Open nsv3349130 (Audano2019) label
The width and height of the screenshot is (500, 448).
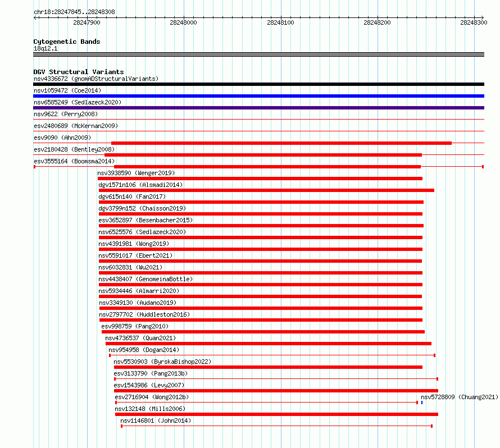(x=138, y=303)
